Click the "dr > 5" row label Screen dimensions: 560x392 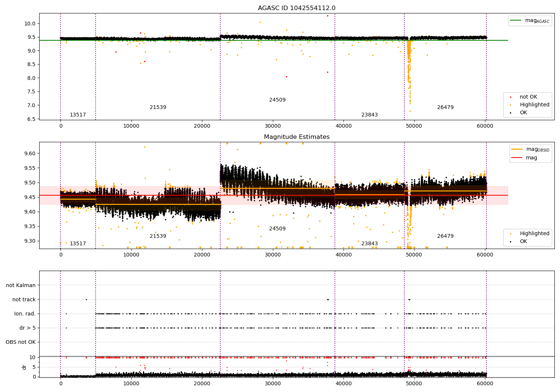point(28,328)
